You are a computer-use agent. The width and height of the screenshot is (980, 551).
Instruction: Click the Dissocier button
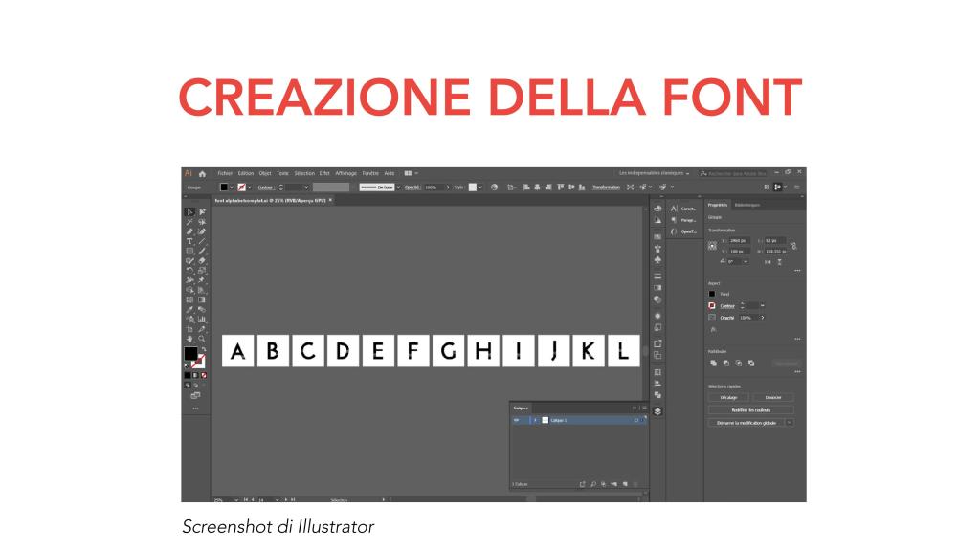[x=773, y=398]
